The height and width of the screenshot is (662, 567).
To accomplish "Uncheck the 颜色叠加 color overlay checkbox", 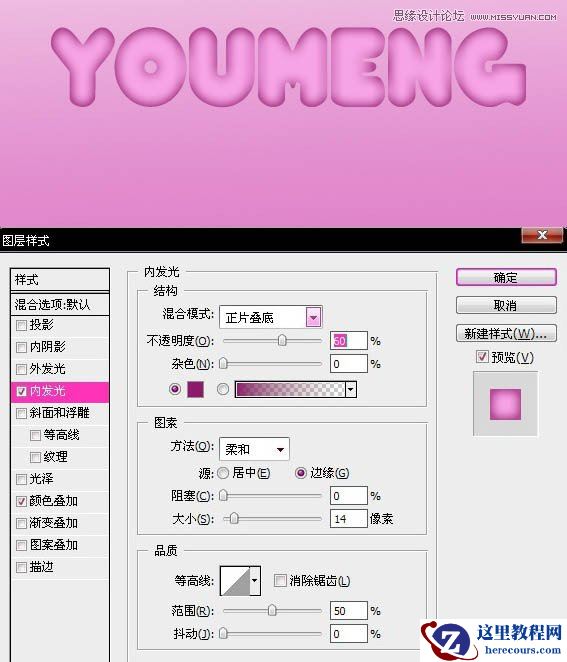I will 21,501.
